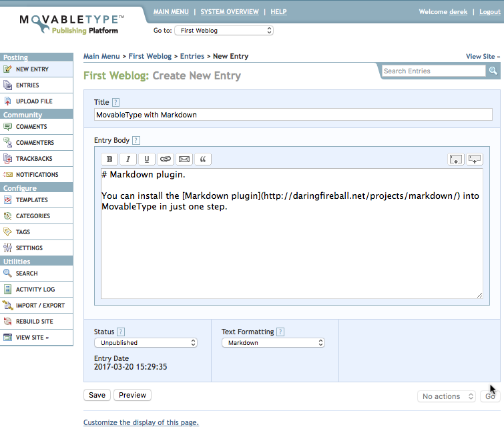The image size is (504, 429).
Task: Click Main Menu in breadcrumb
Action: click(x=101, y=56)
